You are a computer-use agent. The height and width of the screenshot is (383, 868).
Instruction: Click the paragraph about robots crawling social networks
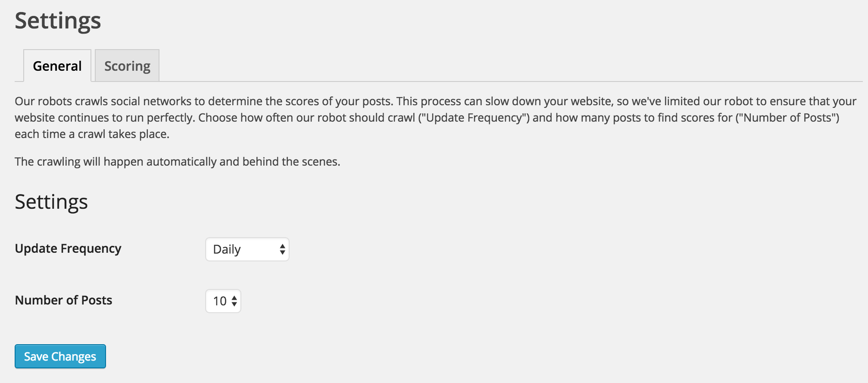[435, 118]
